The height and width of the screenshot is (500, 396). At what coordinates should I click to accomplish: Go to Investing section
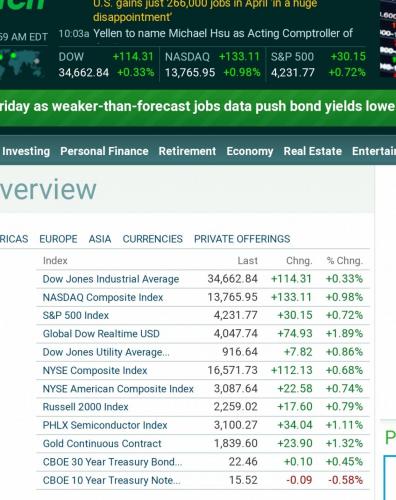click(26, 151)
